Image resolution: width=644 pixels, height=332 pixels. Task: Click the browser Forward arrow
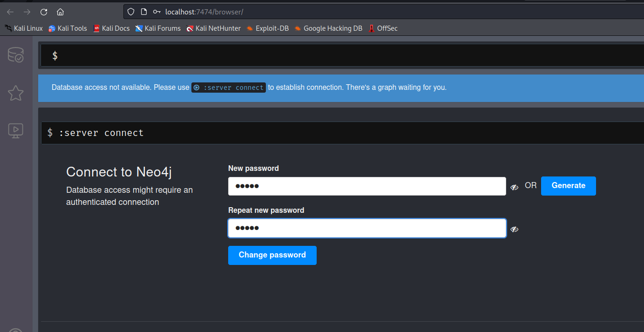27,12
